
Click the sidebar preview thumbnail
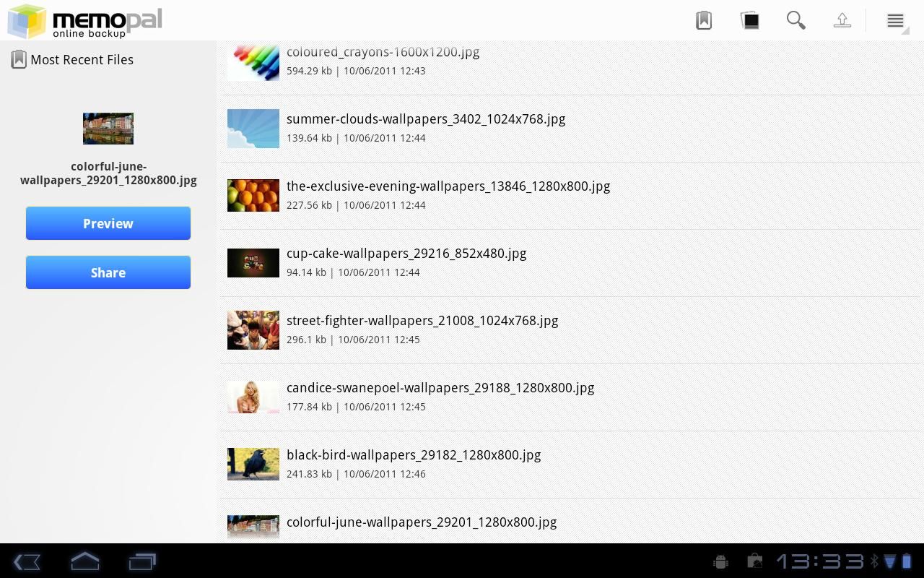108,129
